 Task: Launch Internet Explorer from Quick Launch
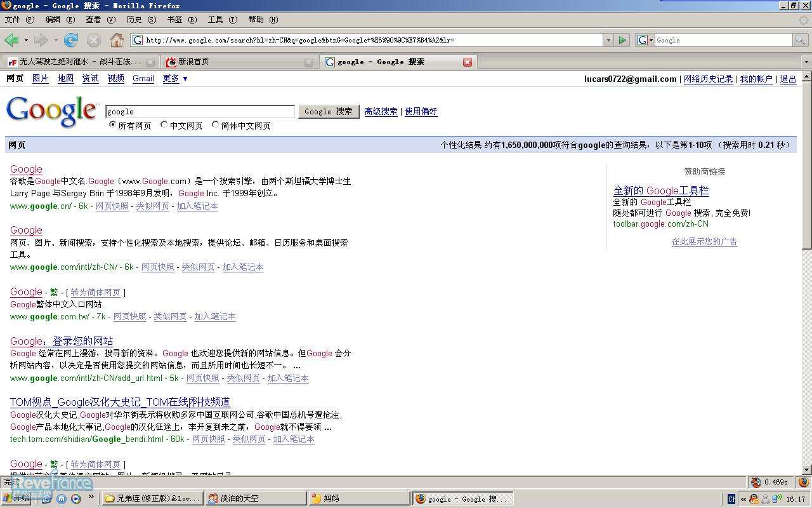46,498
